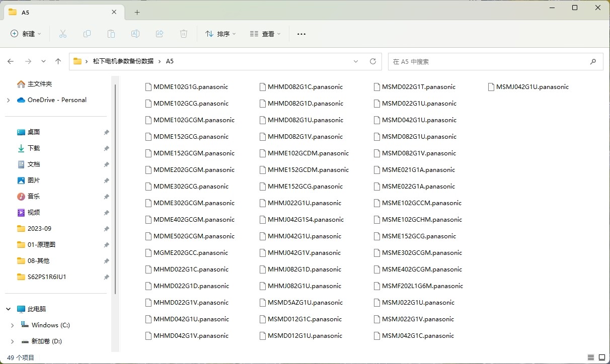Go back with the left arrow
Screen dimensions: 610x364
[11, 61]
